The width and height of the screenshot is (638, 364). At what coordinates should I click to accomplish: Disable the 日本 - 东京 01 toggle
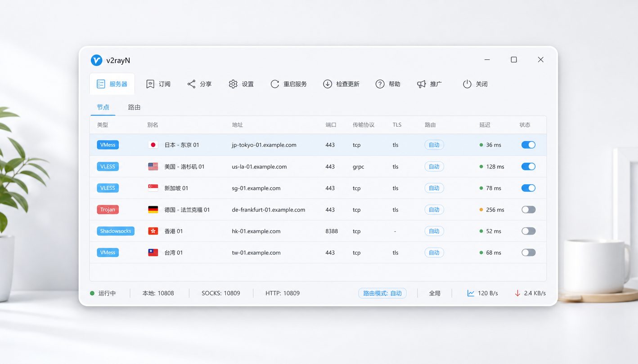coord(528,145)
